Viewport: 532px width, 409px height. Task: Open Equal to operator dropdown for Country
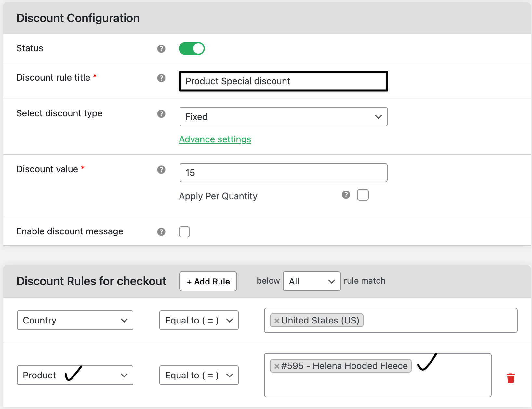[199, 320]
